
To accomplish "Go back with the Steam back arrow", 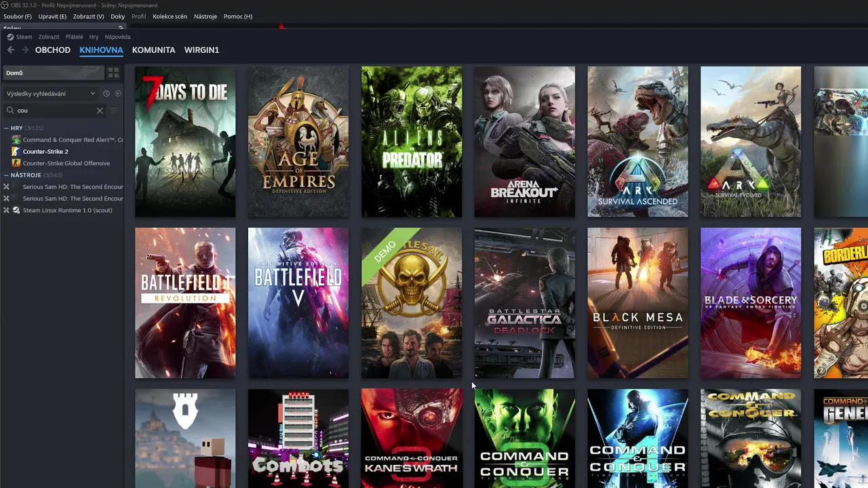I will [11, 50].
